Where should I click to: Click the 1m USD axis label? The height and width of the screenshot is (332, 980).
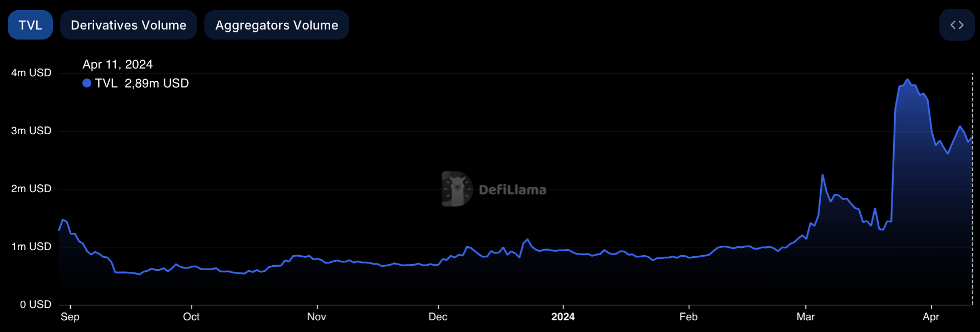pyautogui.click(x=31, y=247)
